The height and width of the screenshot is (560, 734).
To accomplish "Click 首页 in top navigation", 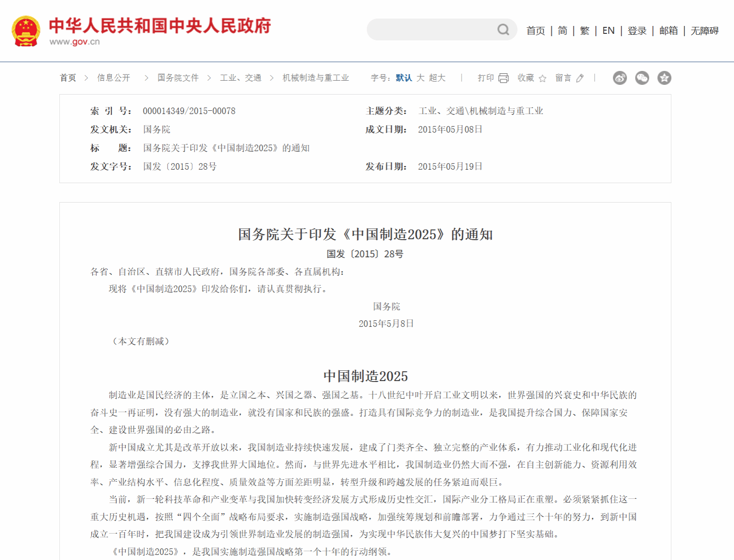I will tap(536, 31).
